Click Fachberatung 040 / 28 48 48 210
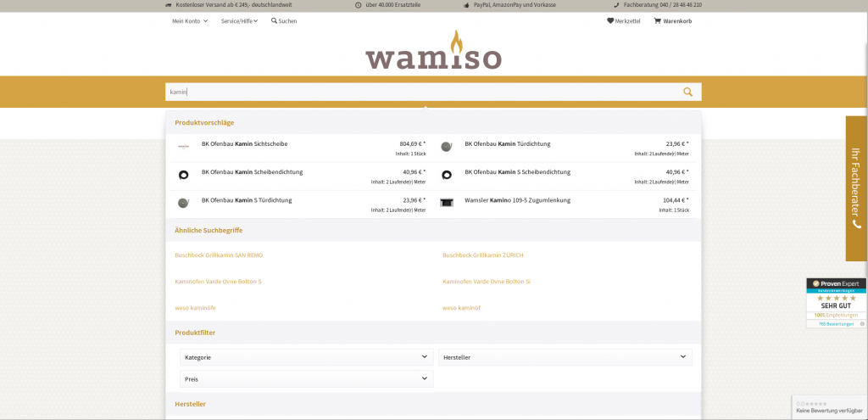Screen dimensions: 868x420 [663, 5]
